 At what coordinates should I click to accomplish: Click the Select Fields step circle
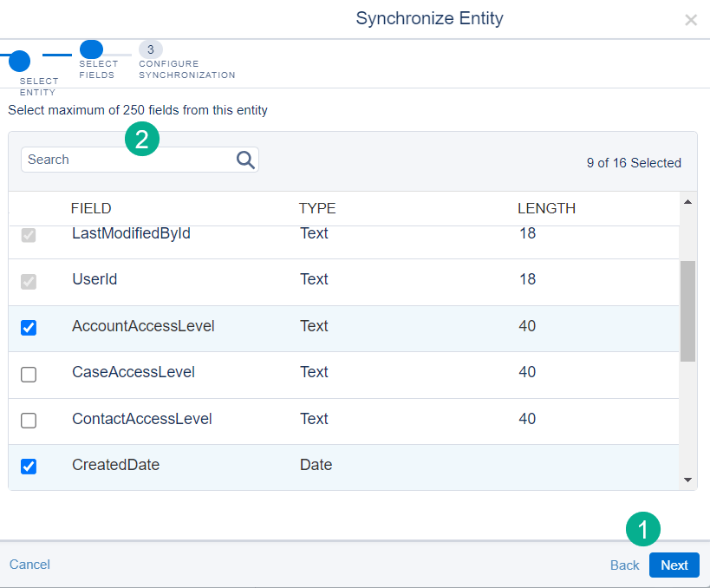tap(91, 49)
